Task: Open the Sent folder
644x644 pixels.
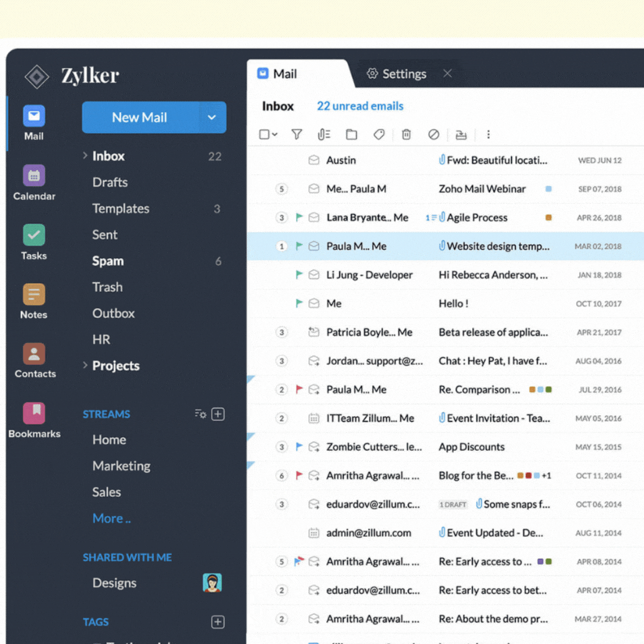Action: pyautogui.click(x=105, y=234)
